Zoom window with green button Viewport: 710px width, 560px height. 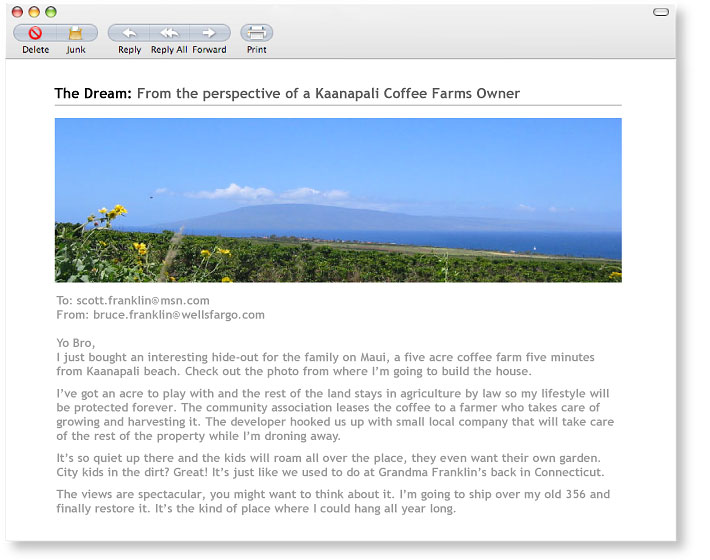point(51,12)
